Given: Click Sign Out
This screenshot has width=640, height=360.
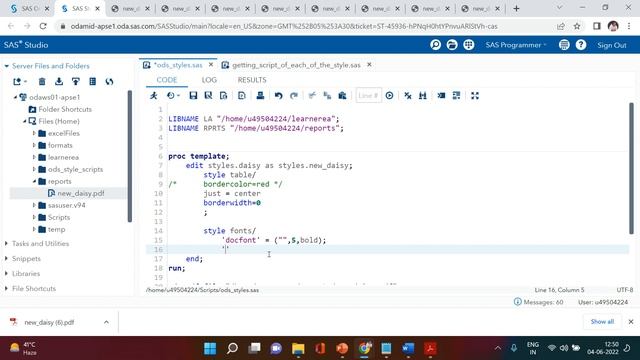Looking at the screenshot, I should tap(611, 45).
